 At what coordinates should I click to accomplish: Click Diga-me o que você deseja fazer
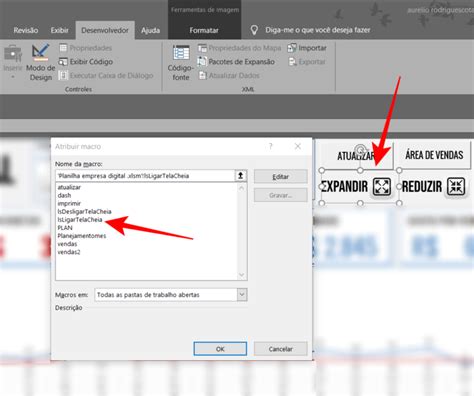pyautogui.click(x=318, y=30)
